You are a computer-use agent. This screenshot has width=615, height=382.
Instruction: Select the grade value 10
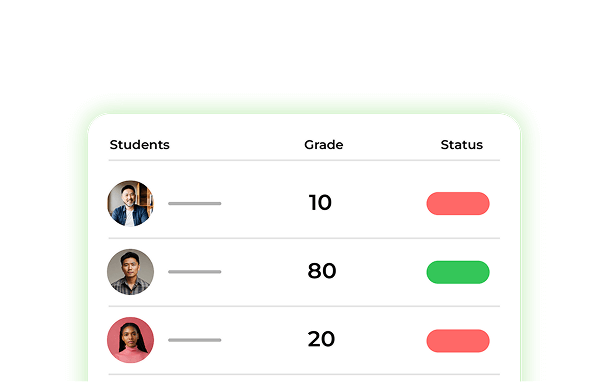320,203
